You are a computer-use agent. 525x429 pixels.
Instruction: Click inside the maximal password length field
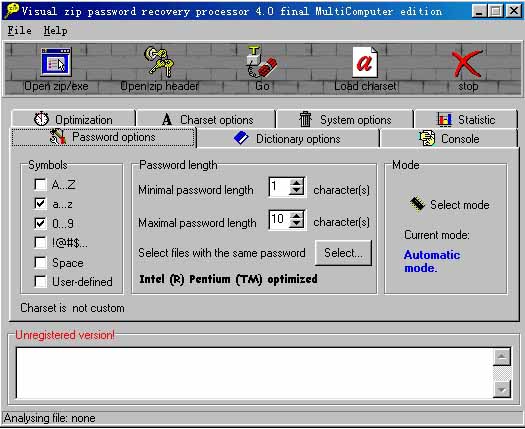280,220
